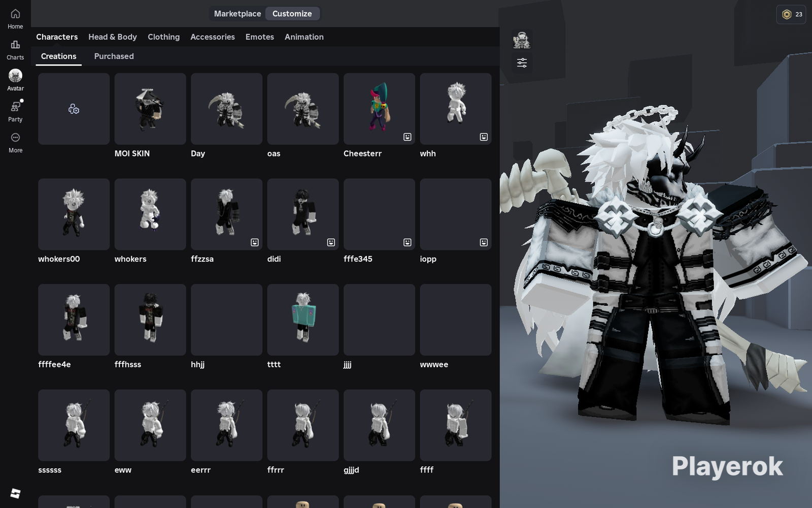Select the blank wwwee character tile
This screenshot has width=812, height=508.
[x=456, y=320]
